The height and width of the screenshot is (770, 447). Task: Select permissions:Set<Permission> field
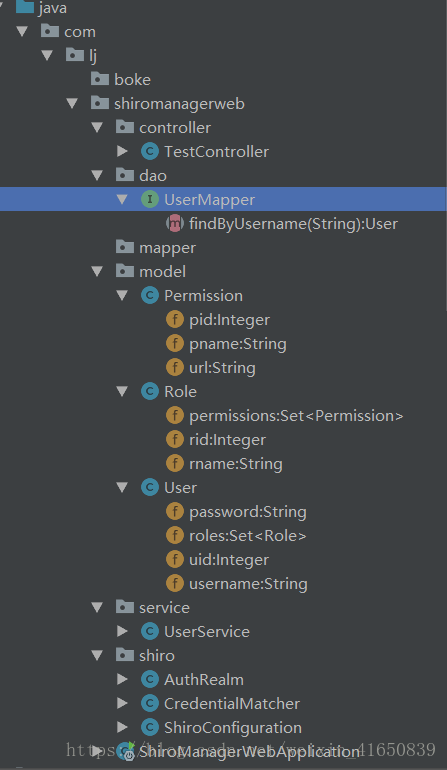click(296, 416)
